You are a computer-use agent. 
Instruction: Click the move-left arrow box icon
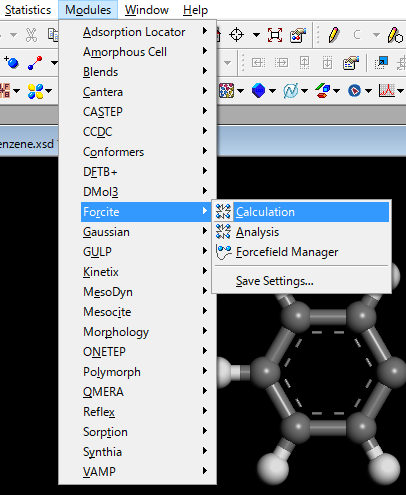coord(258,63)
